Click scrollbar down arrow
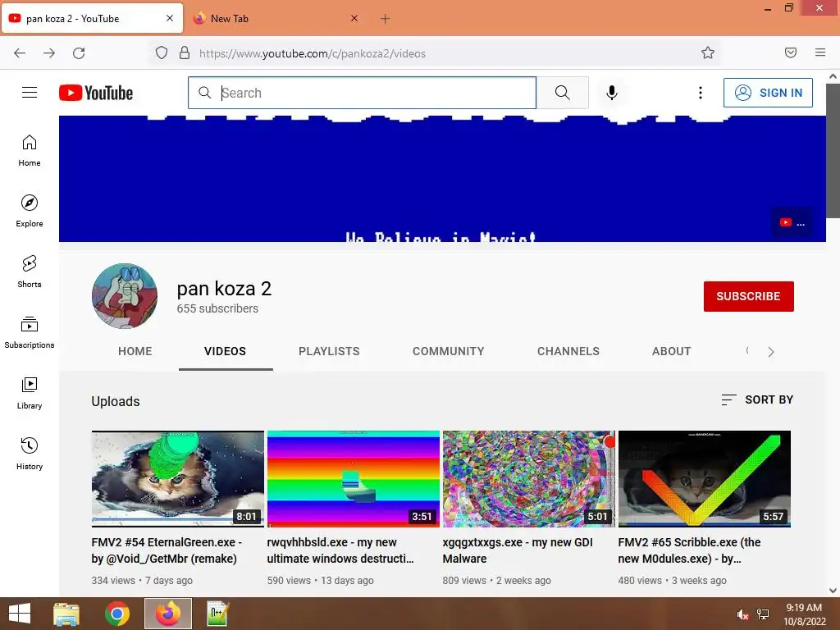The width and height of the screenshot is (840, 630). click(833, 591)
